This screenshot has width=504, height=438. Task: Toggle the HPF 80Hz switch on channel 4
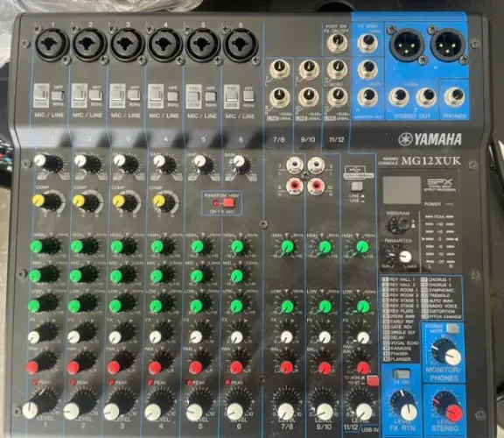pyautogui.click(x=173, y=96)
